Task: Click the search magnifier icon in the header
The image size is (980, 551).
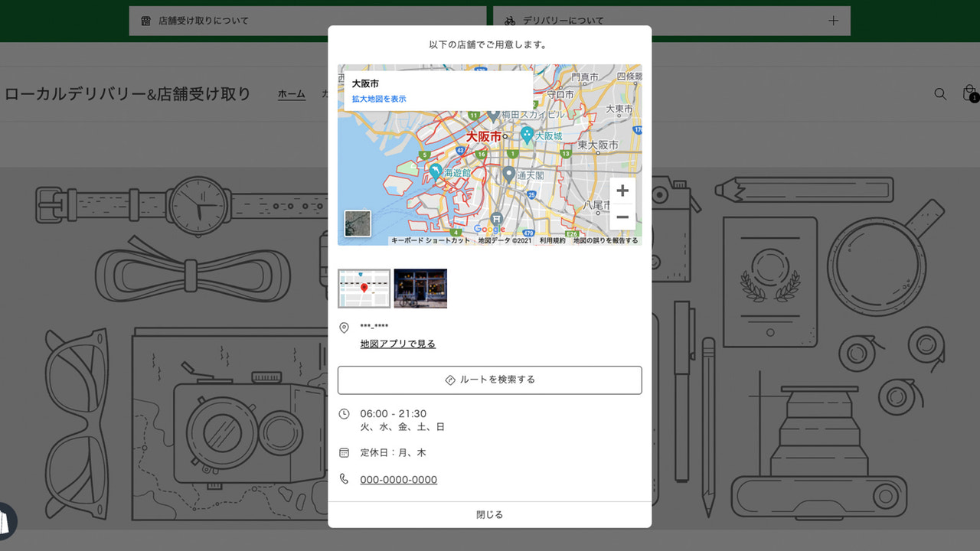Action: pos(940,93)
